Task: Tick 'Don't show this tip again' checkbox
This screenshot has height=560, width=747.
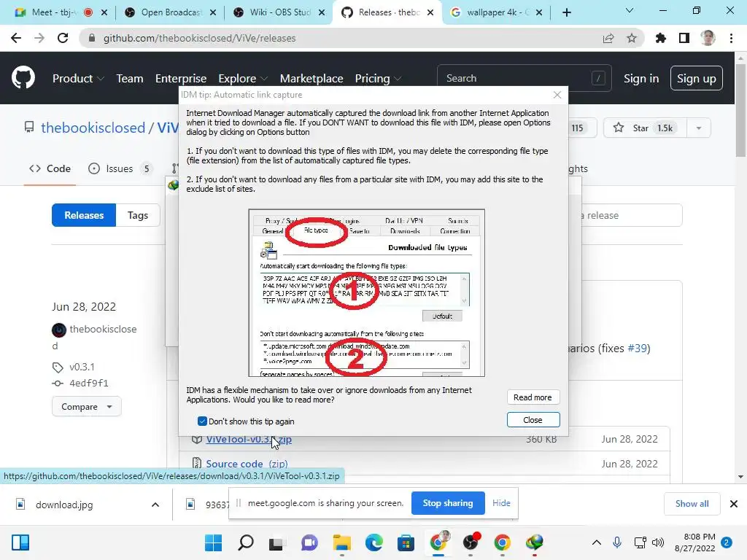Action: [202, 421]
